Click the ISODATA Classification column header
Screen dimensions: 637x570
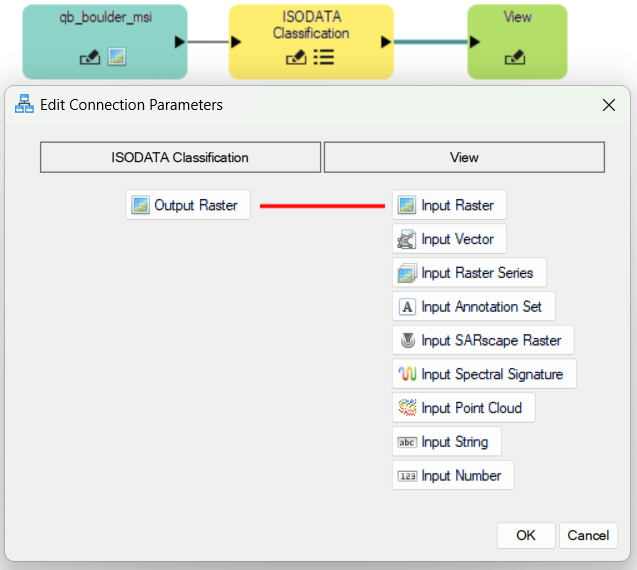pos(180,157)
